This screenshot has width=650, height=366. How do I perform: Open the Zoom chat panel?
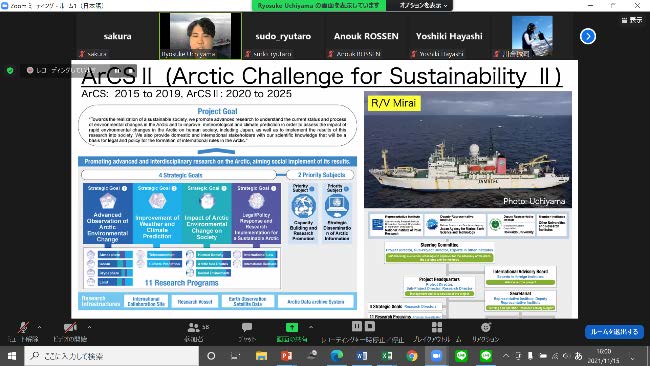click(247, 327)
